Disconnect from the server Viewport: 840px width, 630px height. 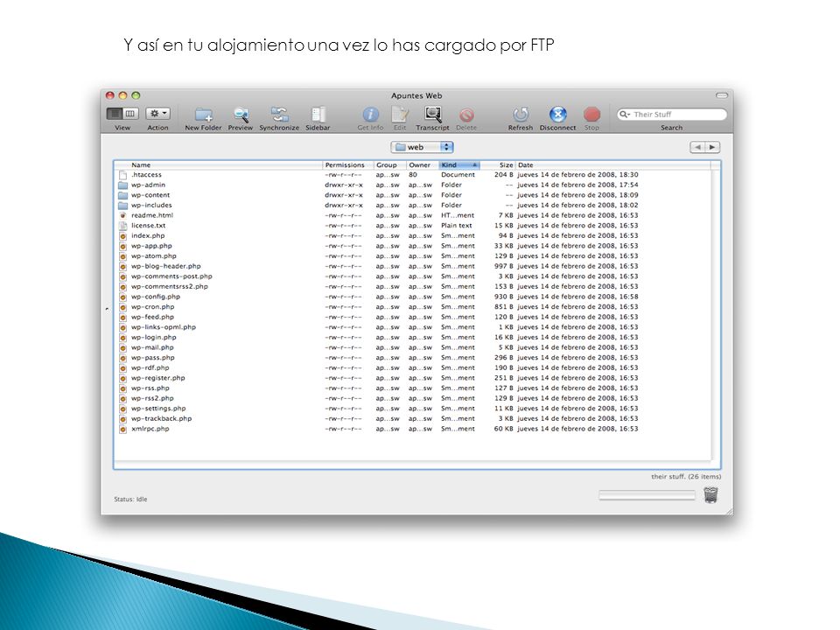point(557,115)
